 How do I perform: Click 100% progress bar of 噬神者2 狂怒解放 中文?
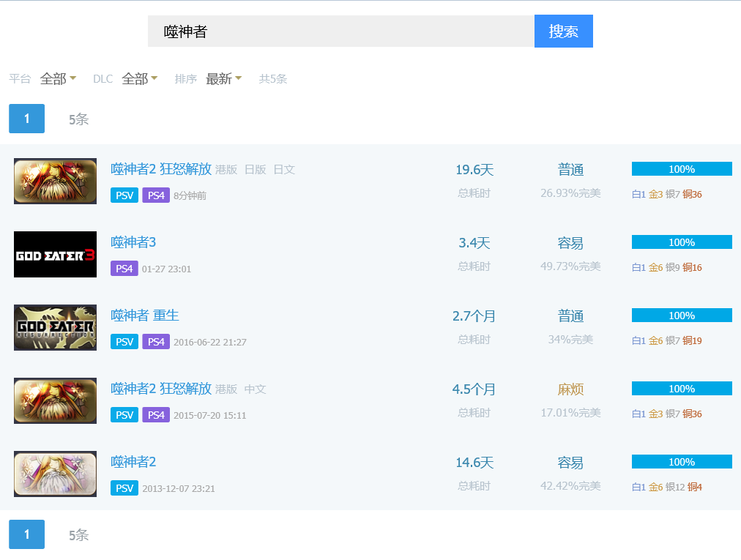[682, 389]
